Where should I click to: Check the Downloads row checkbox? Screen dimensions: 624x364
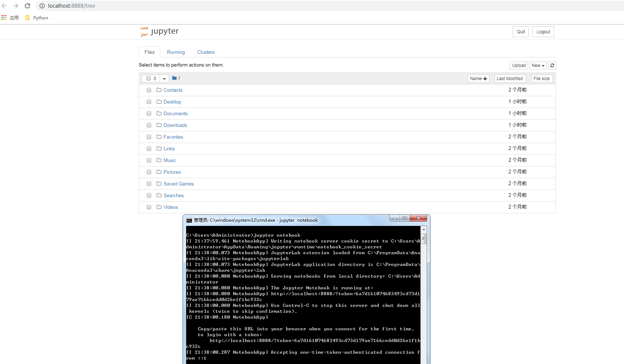point(149,125)
